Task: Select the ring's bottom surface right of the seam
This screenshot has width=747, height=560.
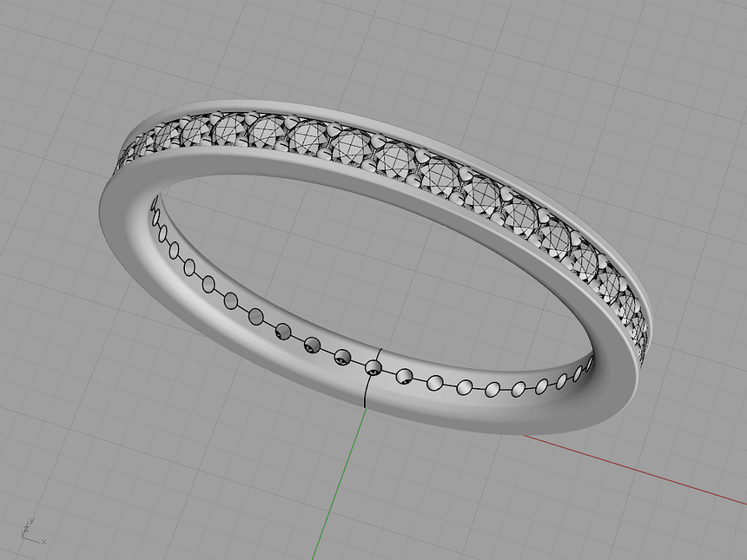Action: 469,408
